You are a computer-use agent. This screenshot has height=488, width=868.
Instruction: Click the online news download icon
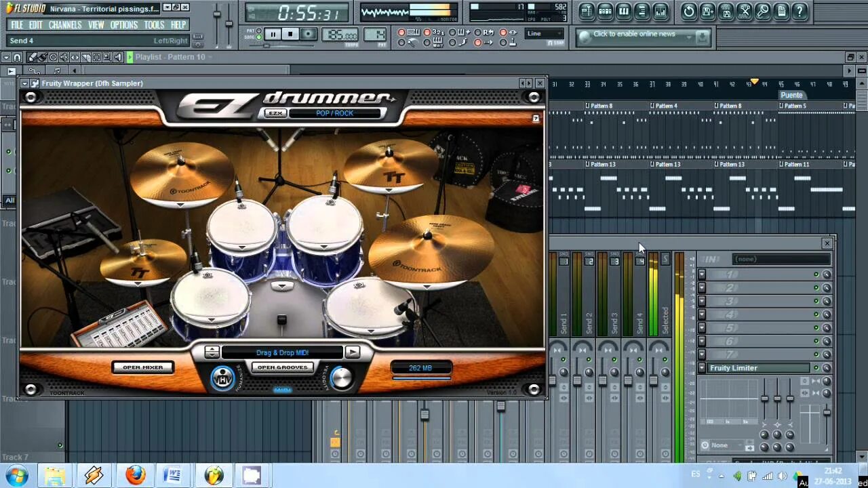(x=703, y=38)
